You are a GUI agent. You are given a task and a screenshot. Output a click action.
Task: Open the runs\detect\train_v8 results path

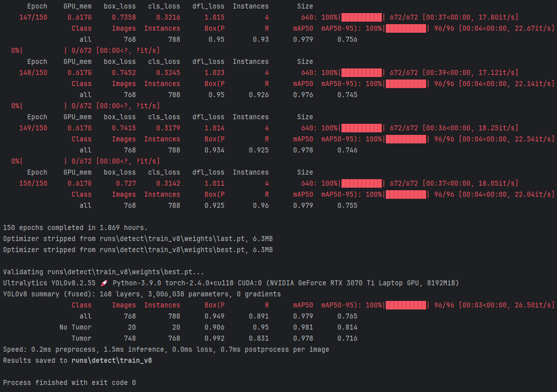111,361
